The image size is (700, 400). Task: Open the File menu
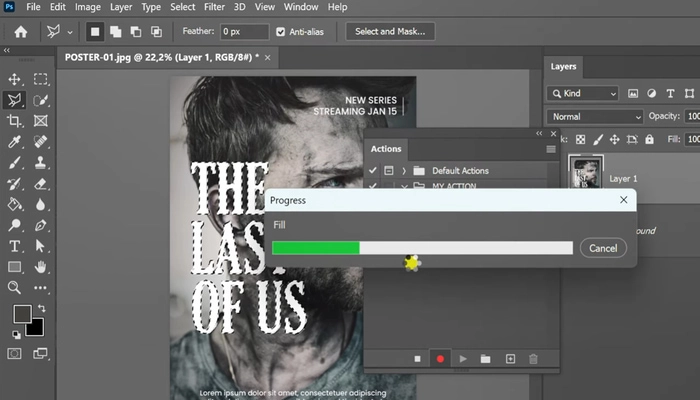coord(33,7)
